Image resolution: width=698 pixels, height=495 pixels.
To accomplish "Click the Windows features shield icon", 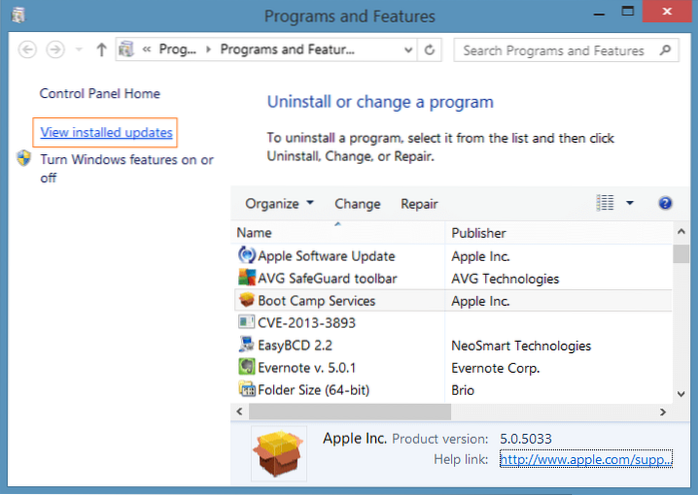I will tap(24, 158).
